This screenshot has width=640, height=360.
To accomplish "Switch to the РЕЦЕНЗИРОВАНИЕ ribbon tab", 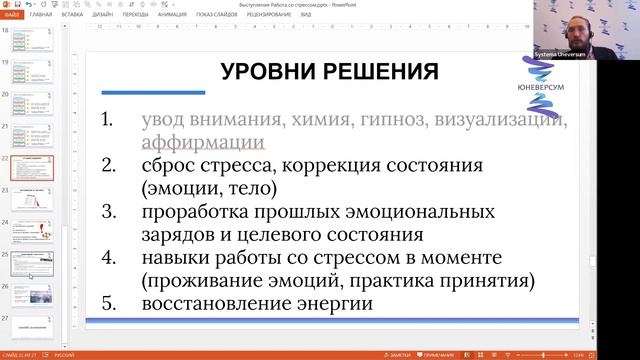I will point(269,15).
